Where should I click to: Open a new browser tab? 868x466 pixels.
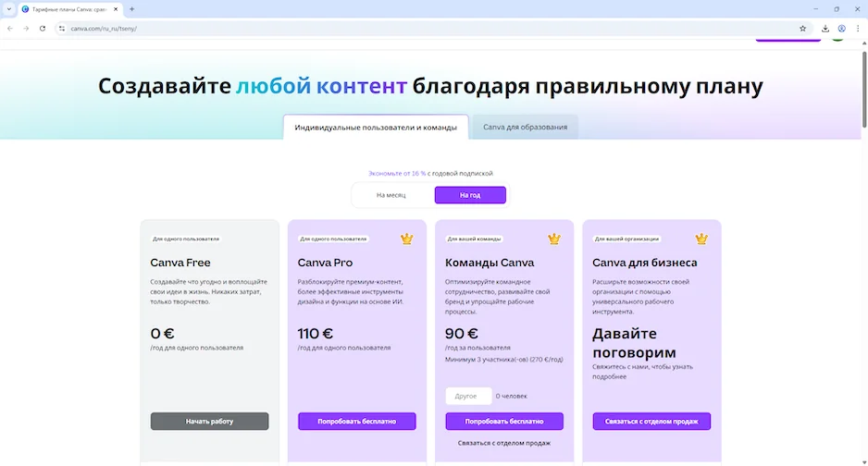coord(131,9)
